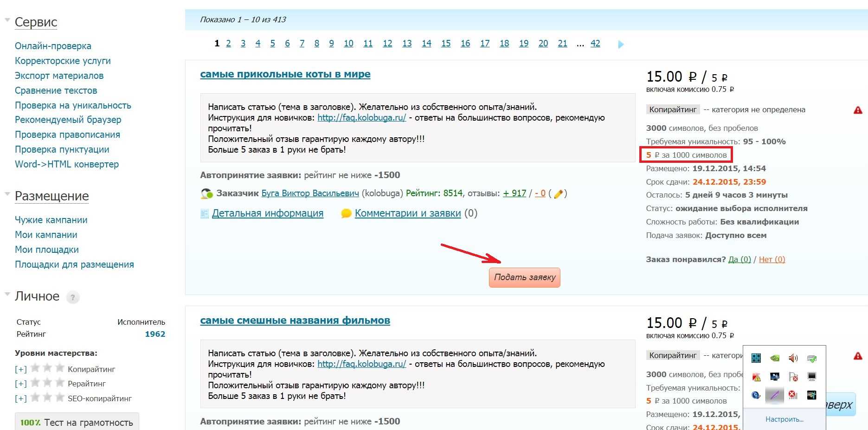
Task: Vote Да on the first order
Action: pos(739,259)
